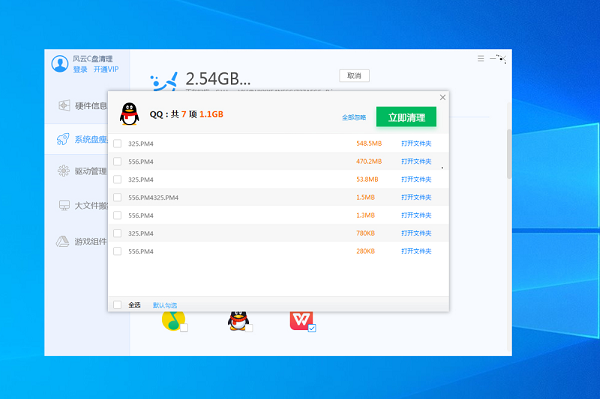The width and height of the screenshot is (600, 399).
Task: Open the 硬件信息 hardware info sidebar icon
Action: 64,105
